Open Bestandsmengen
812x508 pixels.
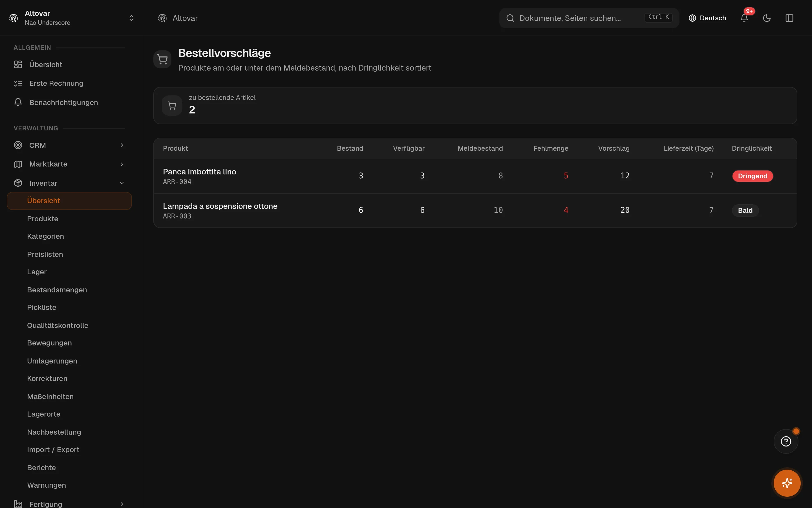tap(57, 290)
